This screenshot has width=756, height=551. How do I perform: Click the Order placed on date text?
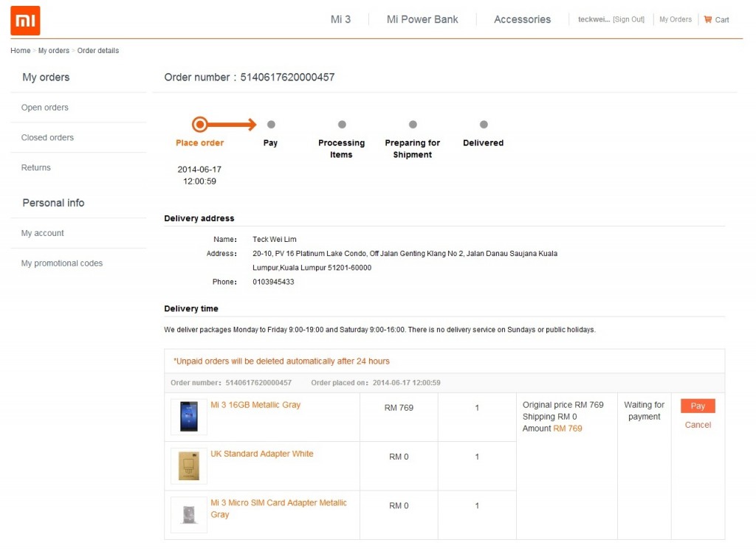(376, 383)
